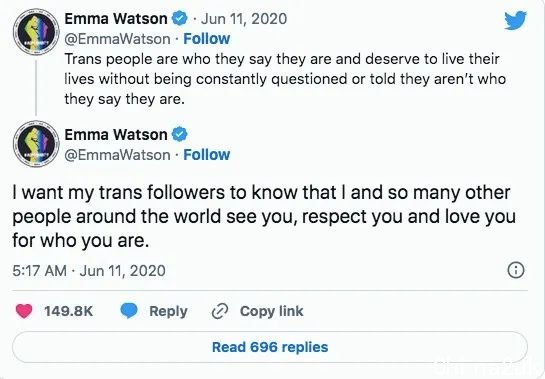The width and height of the screenshot is (545, 379).
Task: Follow @EmmaWatson from the main tweet
Action: point(206,155)
